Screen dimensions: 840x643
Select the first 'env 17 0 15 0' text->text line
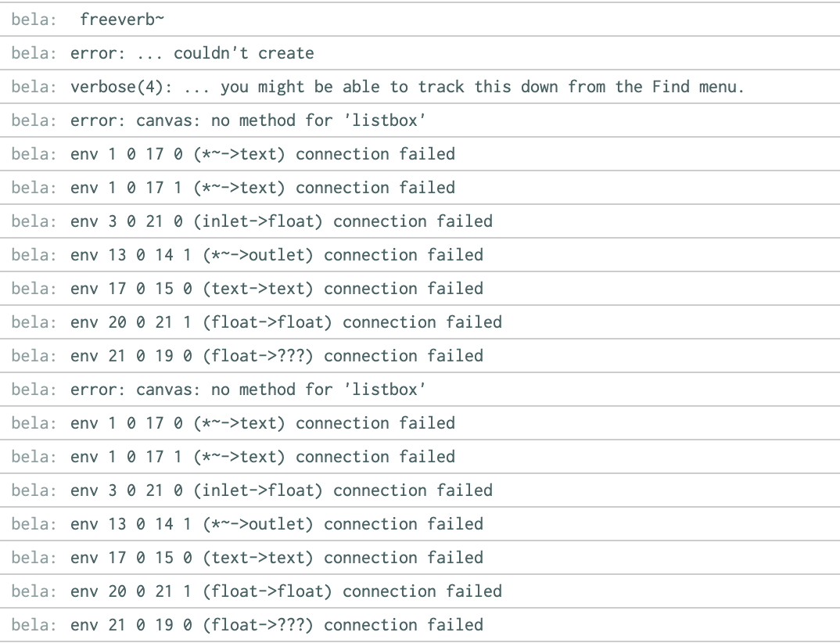276,289
